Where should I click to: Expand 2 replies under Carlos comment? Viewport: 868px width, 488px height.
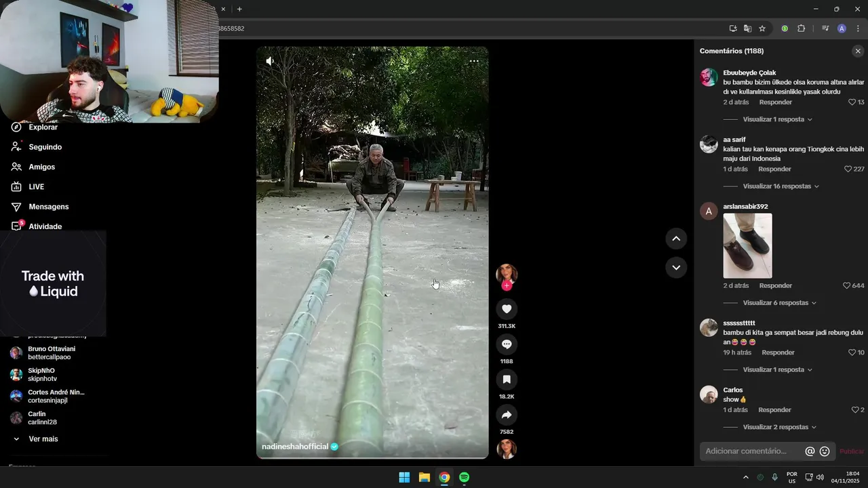click(779, 427)
